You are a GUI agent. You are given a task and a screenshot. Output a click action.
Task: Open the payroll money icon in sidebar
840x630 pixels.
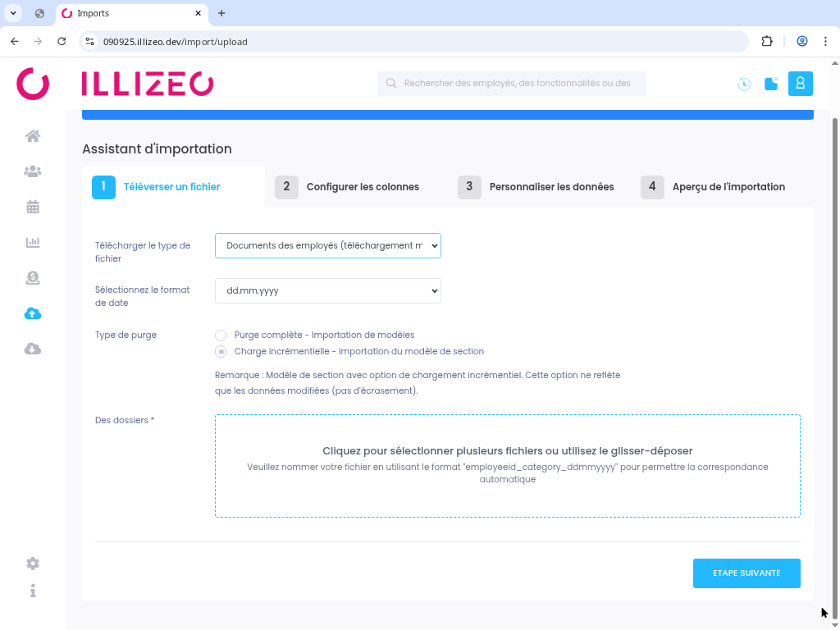33,278
